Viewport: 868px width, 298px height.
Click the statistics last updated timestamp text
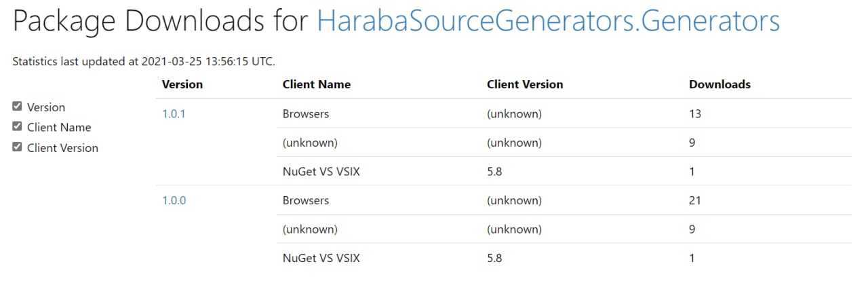coord(144,61)
